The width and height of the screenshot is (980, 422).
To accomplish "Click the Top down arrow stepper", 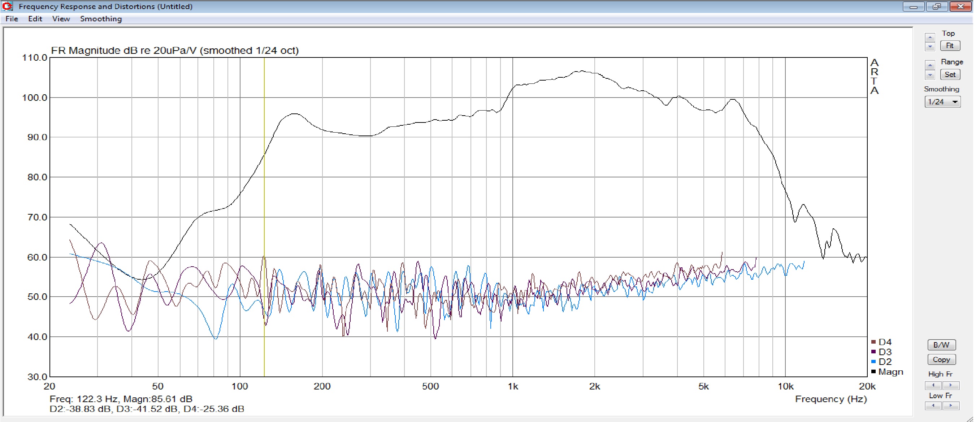I will point(930,47).
